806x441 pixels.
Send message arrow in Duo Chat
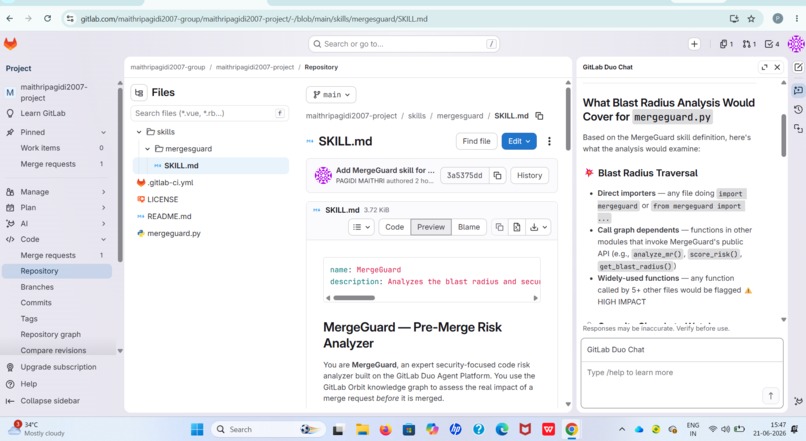[x=771, y=395]
